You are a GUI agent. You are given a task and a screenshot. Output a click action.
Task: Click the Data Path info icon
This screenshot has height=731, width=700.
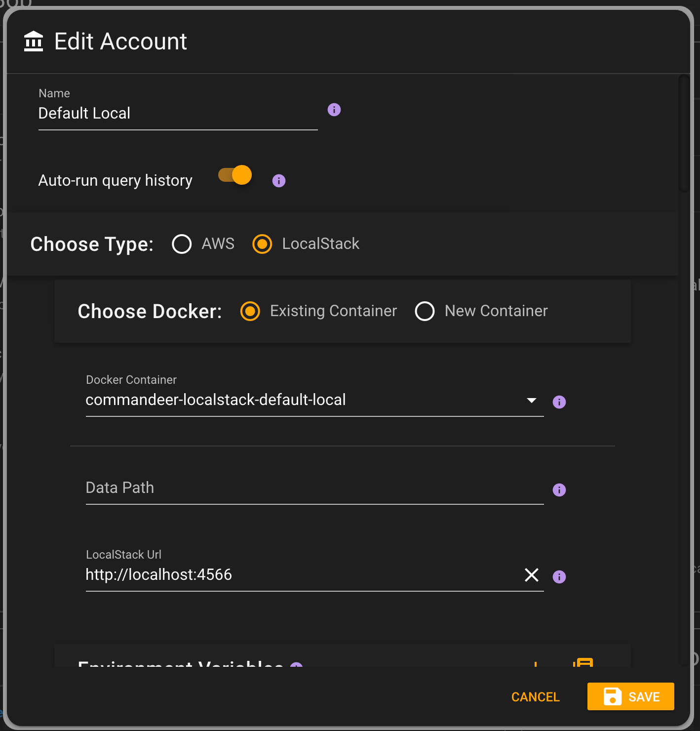(x=559, y=490)
